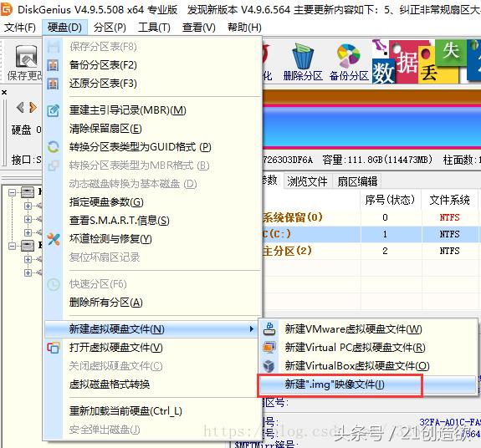This screenshot has height=448, width=481.
Task: Click the 转换分区表类型为GUID格式 icon
Action: 53,147
